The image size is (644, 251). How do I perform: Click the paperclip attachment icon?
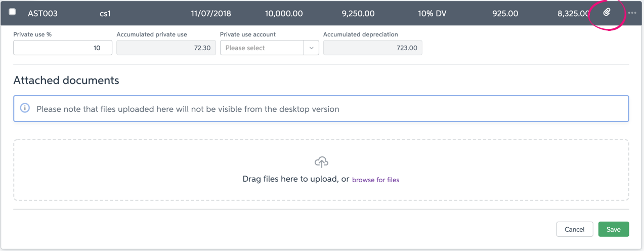click(x=607, y=12)
